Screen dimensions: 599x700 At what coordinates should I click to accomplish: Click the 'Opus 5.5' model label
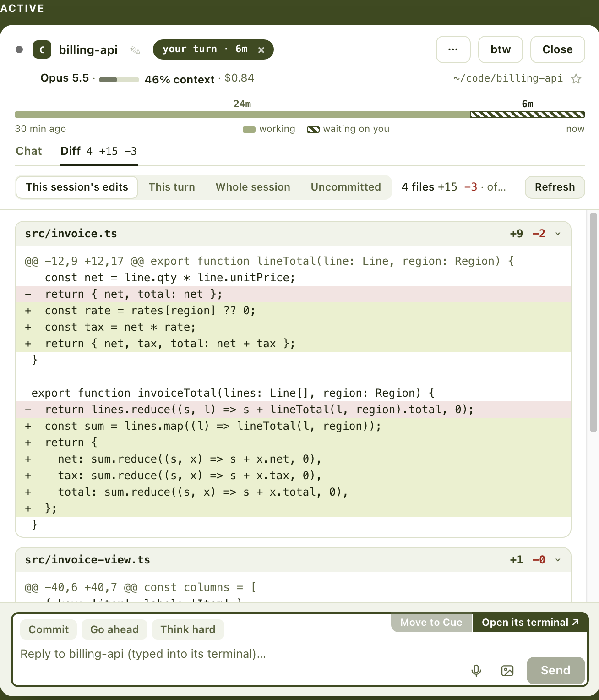(x=65, y=78)
